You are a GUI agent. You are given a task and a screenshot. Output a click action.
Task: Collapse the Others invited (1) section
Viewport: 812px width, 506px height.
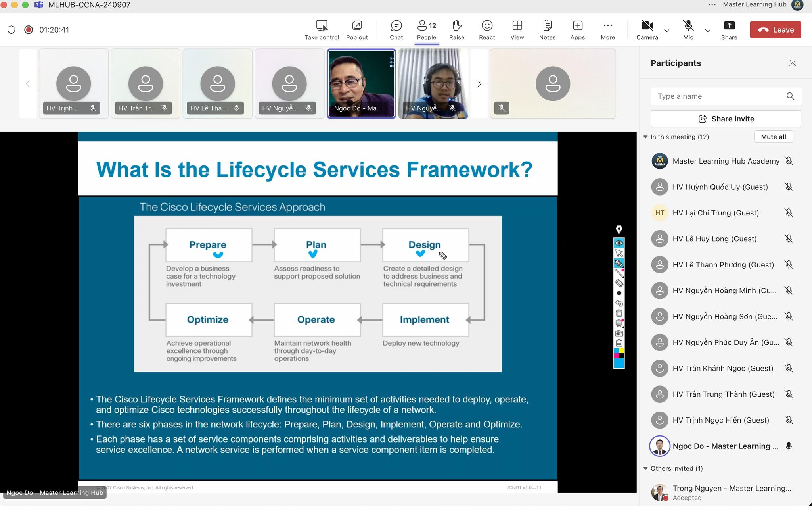coord(645,468)
